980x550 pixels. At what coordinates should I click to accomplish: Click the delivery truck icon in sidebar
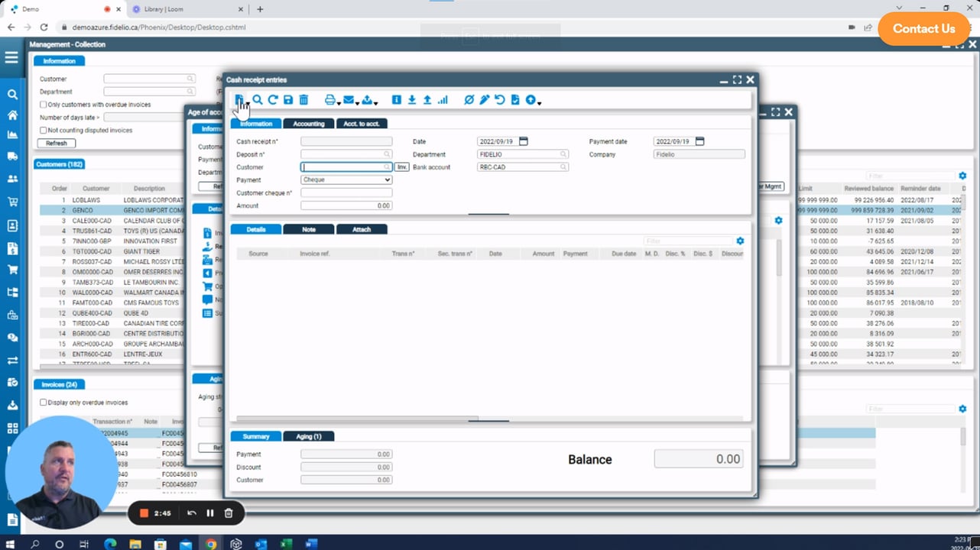(x=12, y=157)
